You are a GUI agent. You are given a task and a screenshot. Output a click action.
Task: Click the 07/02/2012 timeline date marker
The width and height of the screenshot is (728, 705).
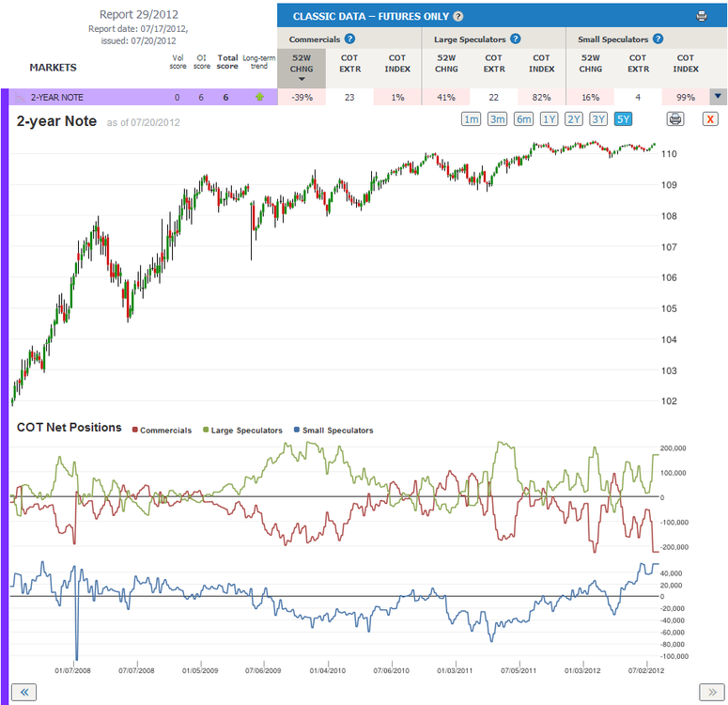pyautogui.click(x=646, y=670)
